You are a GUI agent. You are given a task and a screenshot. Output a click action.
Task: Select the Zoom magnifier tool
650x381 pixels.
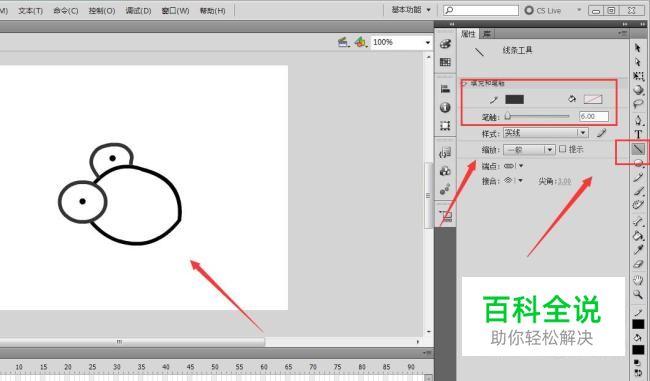pyautogui.click(x=638, y=295)
